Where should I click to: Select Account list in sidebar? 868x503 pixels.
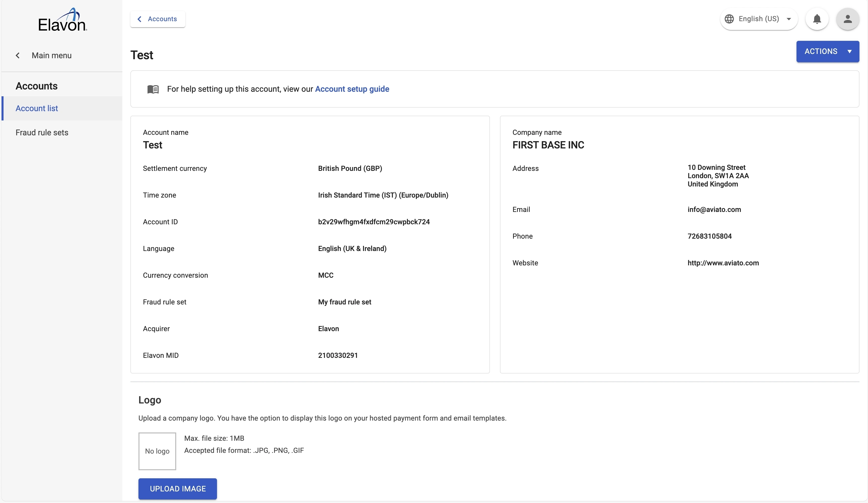(x=37, y=108)
